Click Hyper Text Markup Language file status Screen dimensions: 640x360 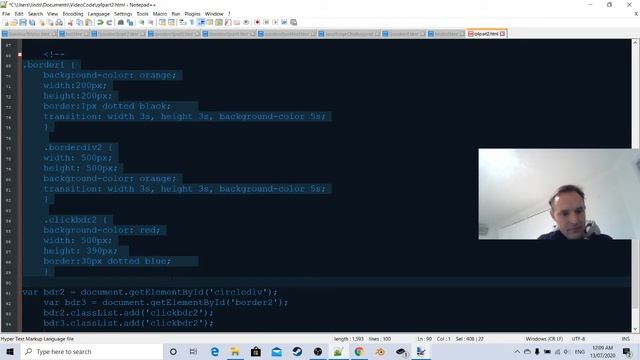click(x=37, y=339)
